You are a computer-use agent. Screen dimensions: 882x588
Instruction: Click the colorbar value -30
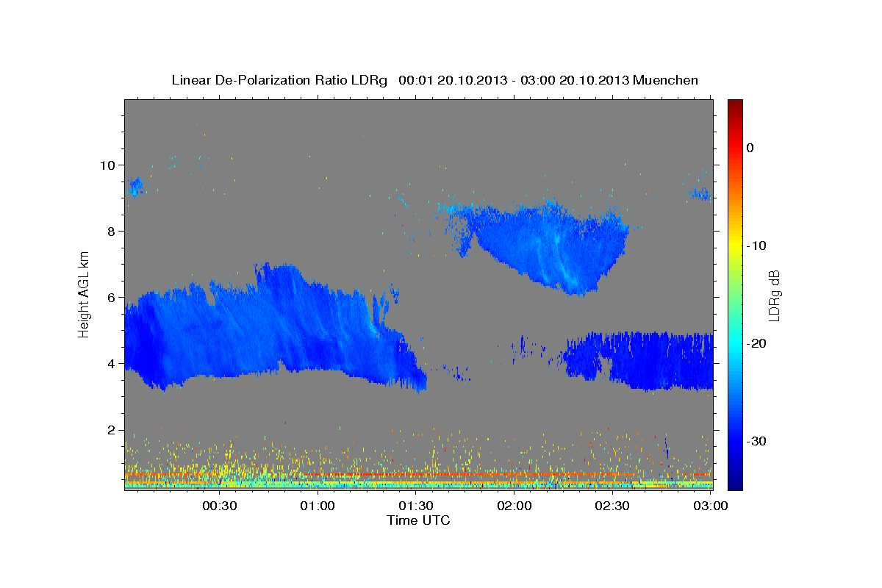pos(756,441)
